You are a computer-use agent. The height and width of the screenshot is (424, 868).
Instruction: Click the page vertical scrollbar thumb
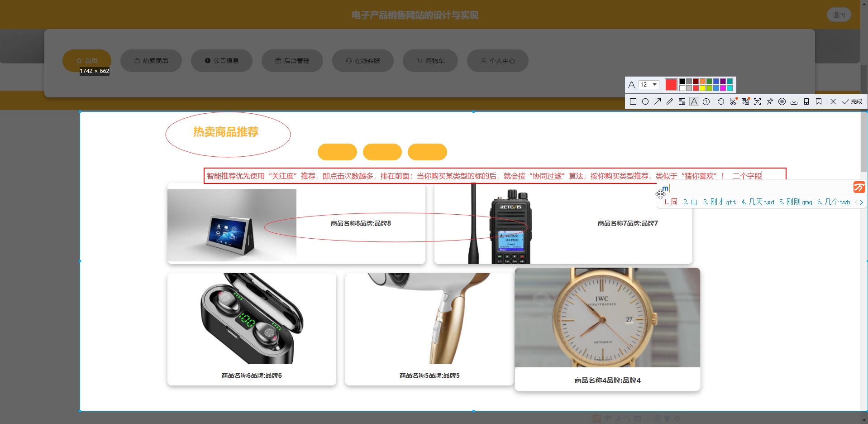point(864,119)
